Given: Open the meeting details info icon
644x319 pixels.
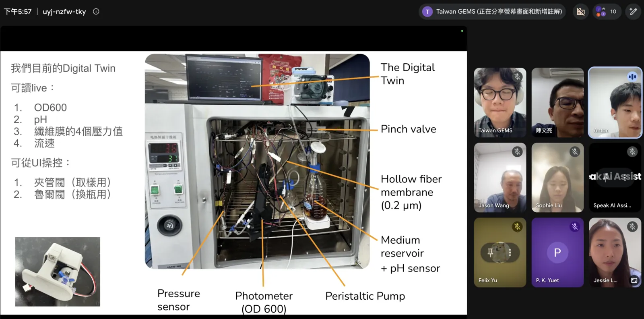Looking at the screenshot, I should (96, 12).
